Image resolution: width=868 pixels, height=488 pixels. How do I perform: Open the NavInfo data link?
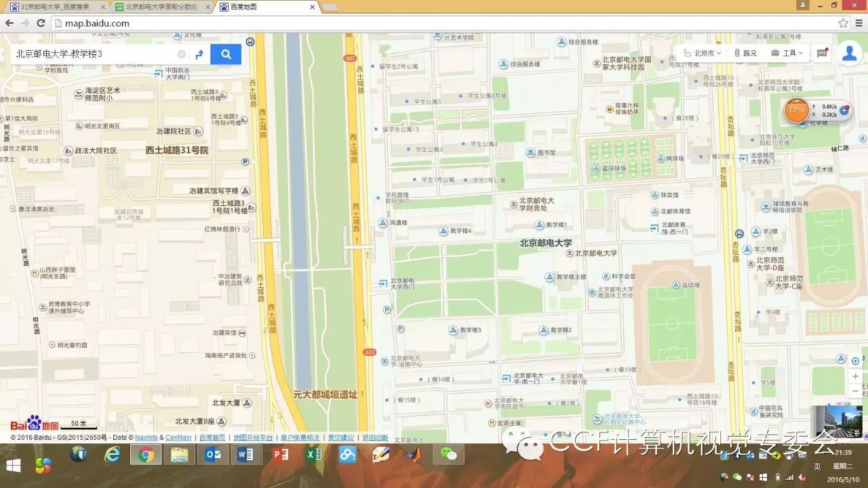[x=146, y=438]
